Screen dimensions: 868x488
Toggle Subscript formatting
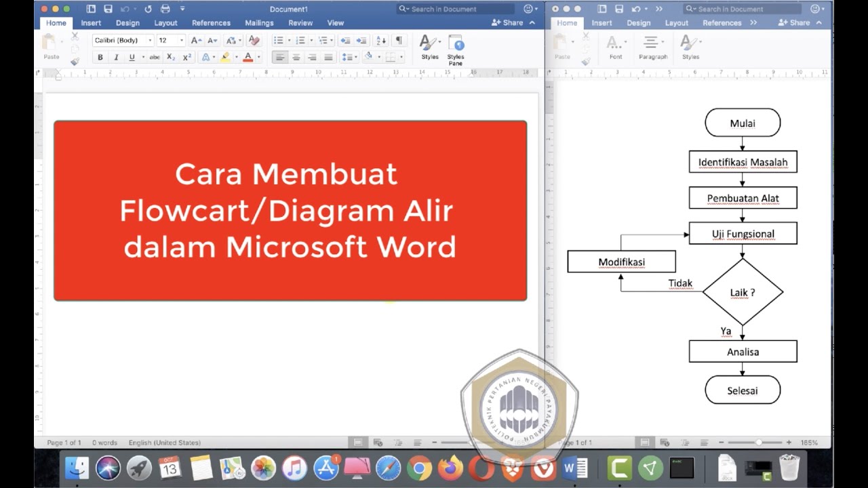171,58
